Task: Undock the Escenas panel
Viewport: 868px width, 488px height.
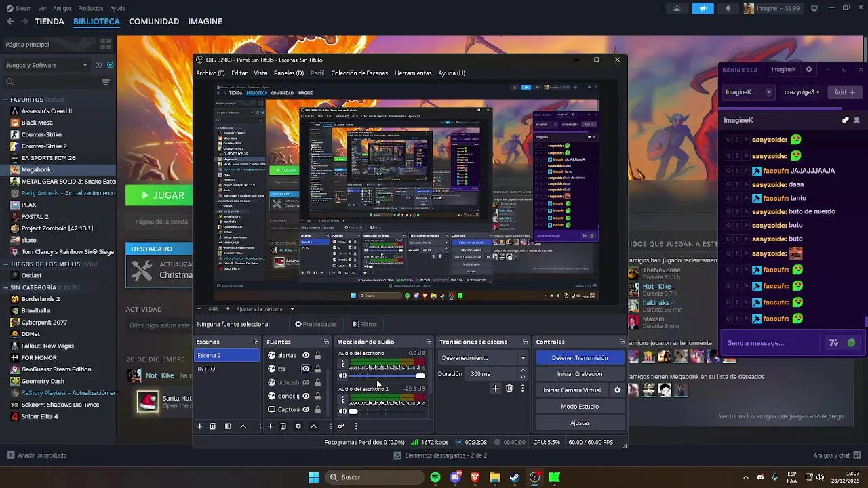Action: coord(256,342)
